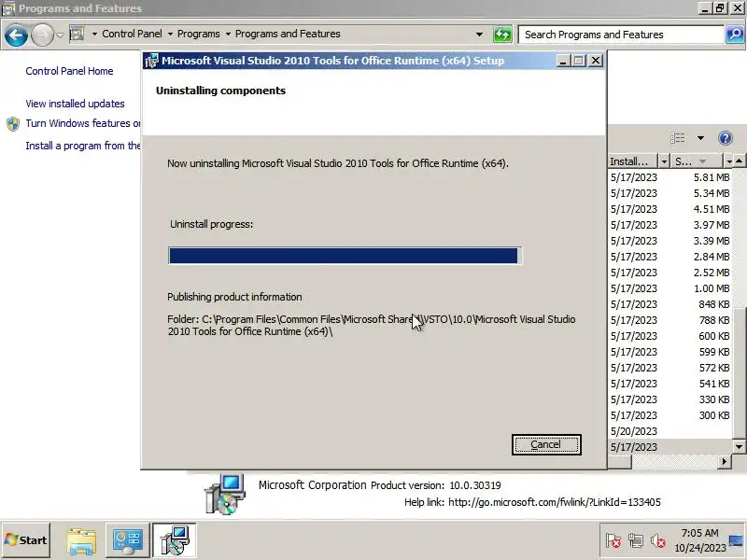
Task: Change view with the view options icon
Action: (x=678, y=138)
